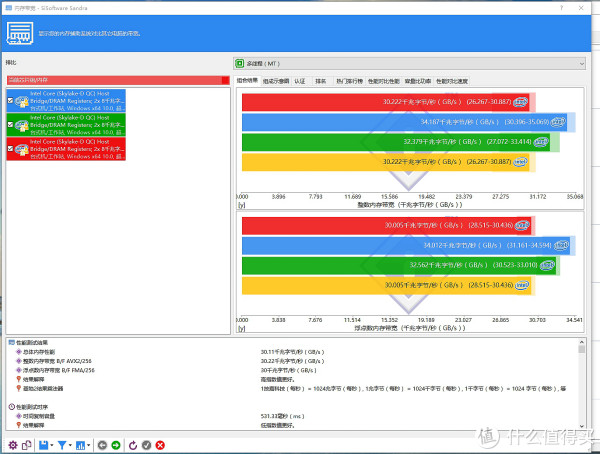Click the red 30.005 GB/s bar in the lower chart

[x=386, y=225]
